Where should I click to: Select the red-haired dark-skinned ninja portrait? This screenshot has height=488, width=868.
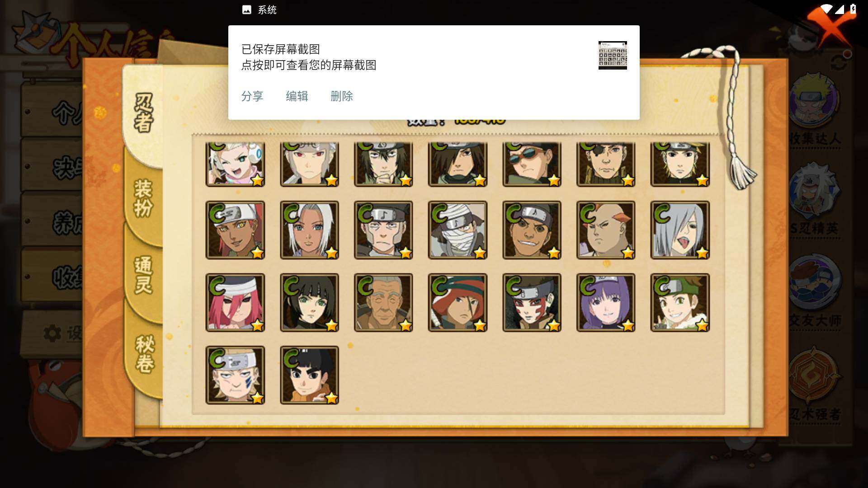(235, 230)
